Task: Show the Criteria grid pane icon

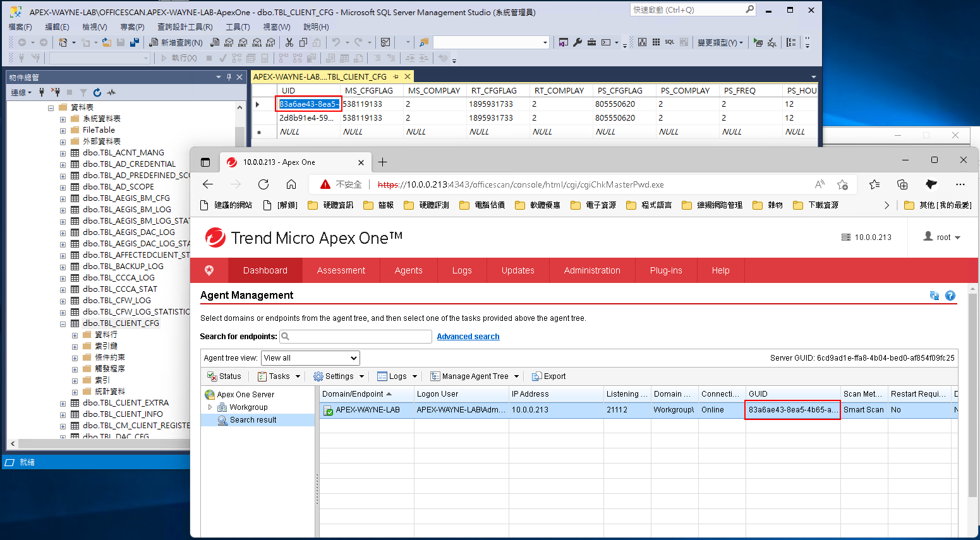Action: [656, 42]
